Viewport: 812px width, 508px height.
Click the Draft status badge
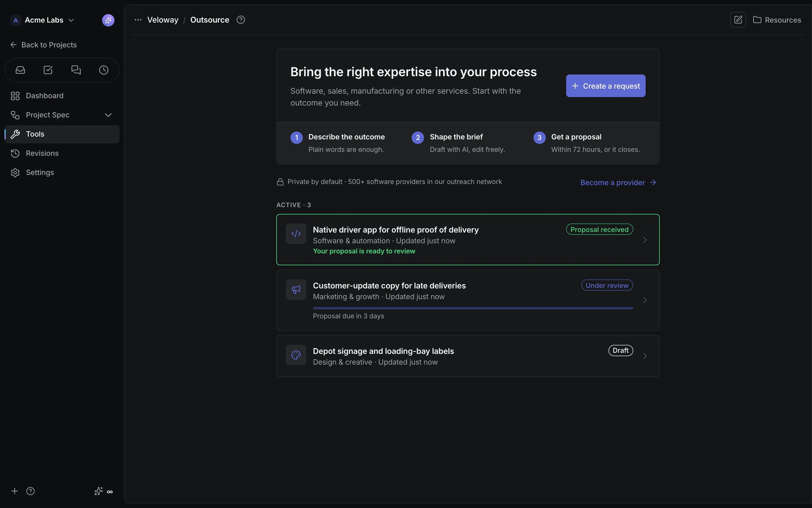pyautogui.click(x=620, y=351)
